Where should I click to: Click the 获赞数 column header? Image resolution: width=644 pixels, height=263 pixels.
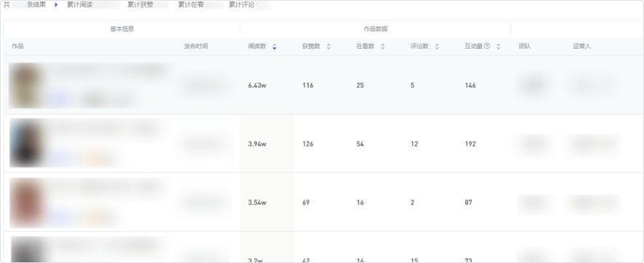[311, 47]
